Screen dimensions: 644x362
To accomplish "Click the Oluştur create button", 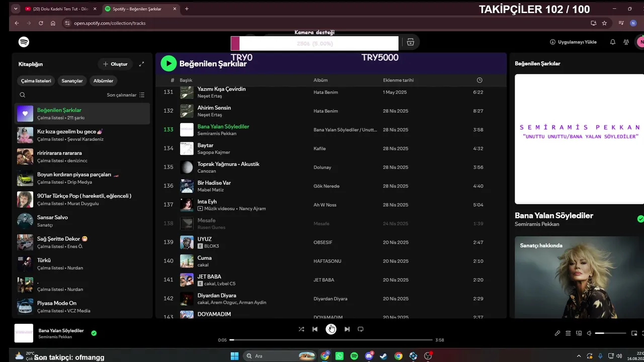I will click(115, 64).
